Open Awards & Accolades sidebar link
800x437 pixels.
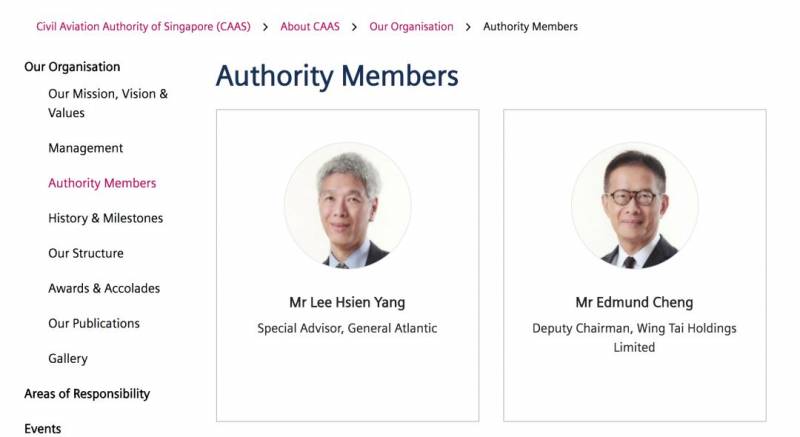coord(104,288)
